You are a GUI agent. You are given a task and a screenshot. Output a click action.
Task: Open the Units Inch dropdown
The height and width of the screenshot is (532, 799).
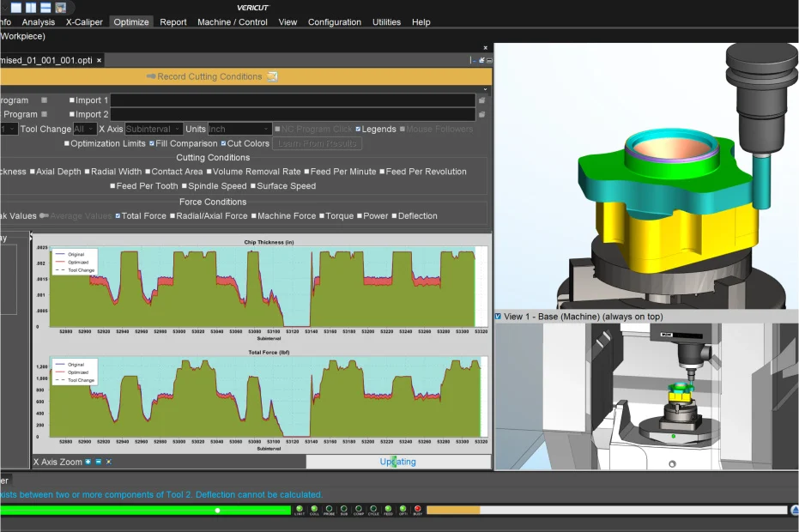pos(239,129)
